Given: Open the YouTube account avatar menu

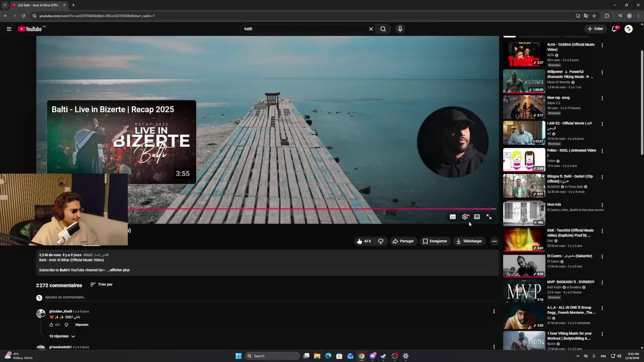Looking at the screenshot, I should 628,29.
